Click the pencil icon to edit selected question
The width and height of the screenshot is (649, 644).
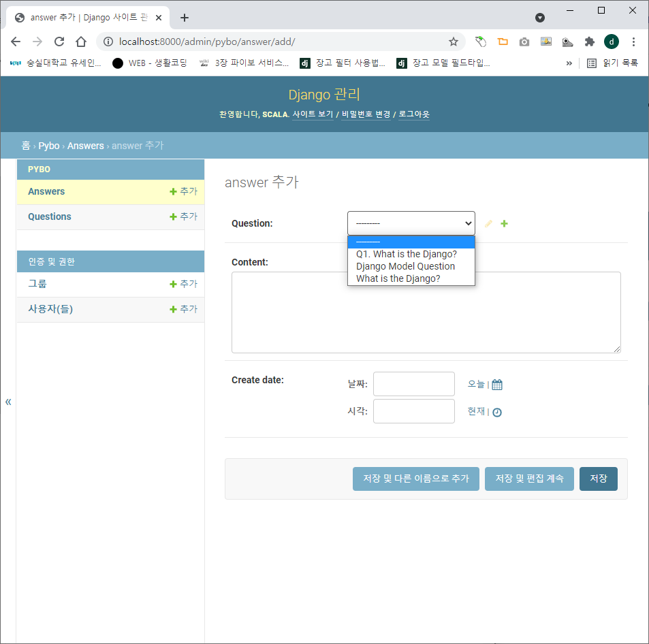pos(488,223)
